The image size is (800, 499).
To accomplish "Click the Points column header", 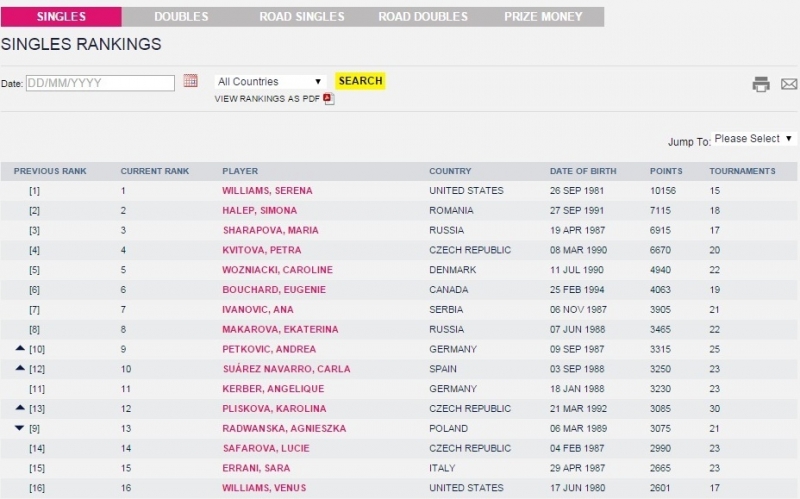I will pos(666,171).
